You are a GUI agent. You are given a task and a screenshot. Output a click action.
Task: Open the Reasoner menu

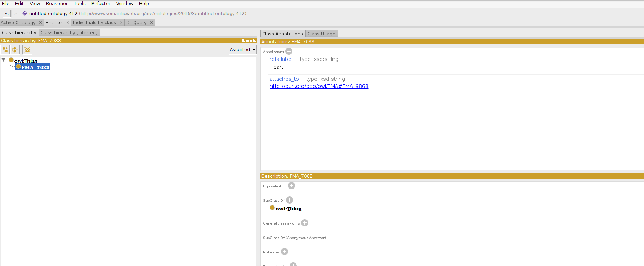(x=57, y=4)
